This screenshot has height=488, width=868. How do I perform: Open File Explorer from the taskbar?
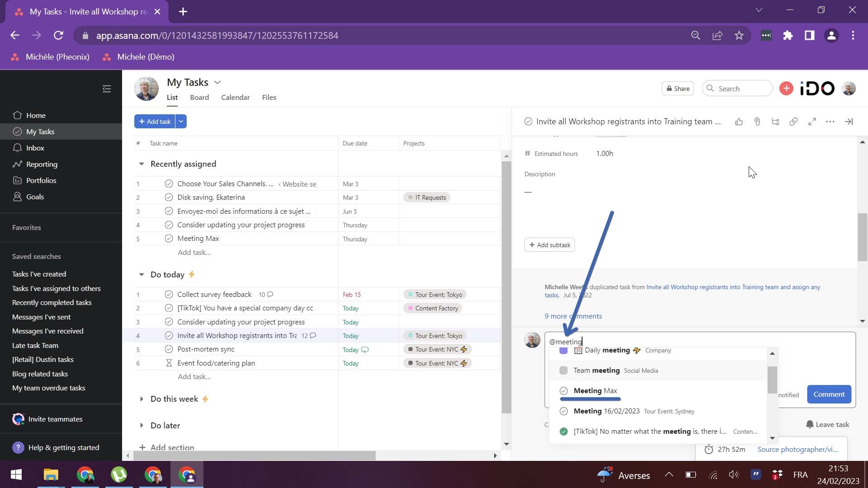click(x=51, y=474)
